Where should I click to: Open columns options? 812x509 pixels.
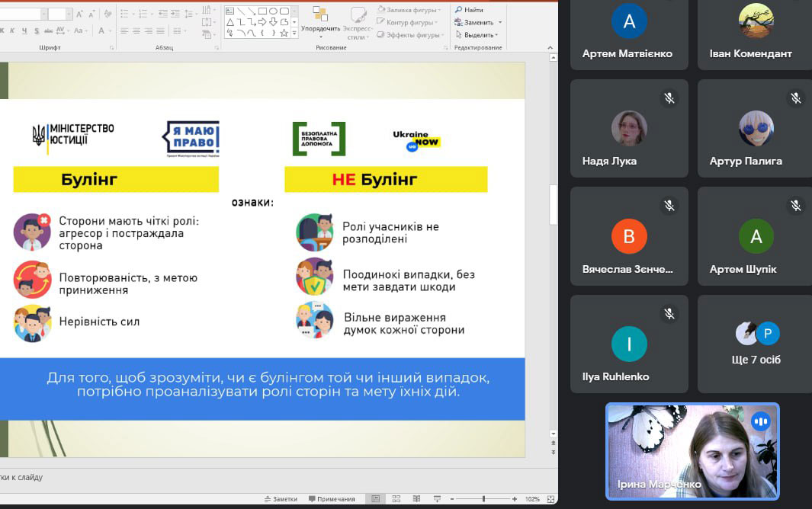[179, 30]
